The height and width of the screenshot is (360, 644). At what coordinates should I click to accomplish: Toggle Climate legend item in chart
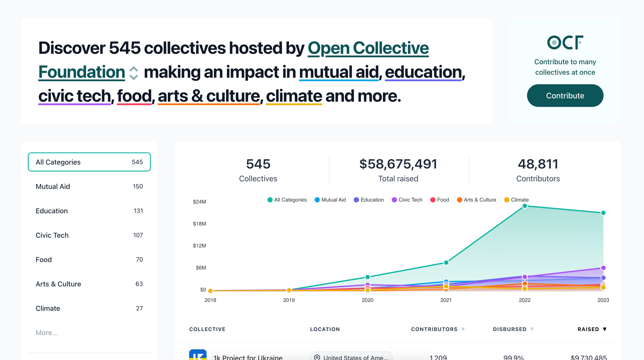tap(516, 200)
